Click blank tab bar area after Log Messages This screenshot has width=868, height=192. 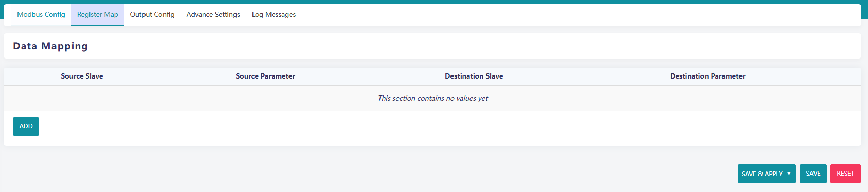point(581,15)
